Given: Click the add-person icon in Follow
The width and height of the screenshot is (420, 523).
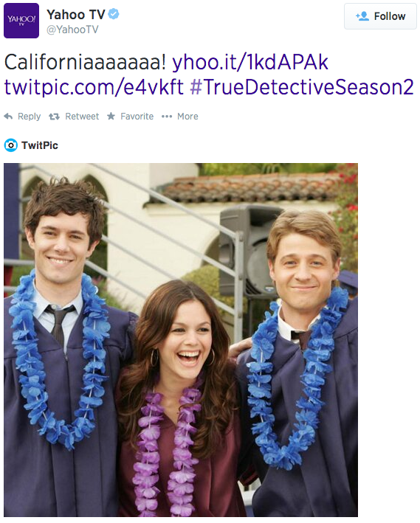Looking at the screenshot, I should tap(362, 16).
